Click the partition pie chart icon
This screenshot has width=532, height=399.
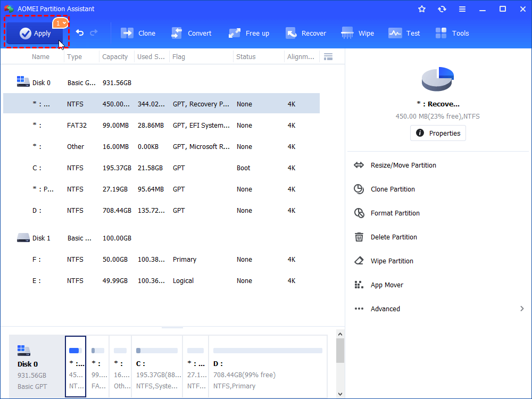[438, 79]
